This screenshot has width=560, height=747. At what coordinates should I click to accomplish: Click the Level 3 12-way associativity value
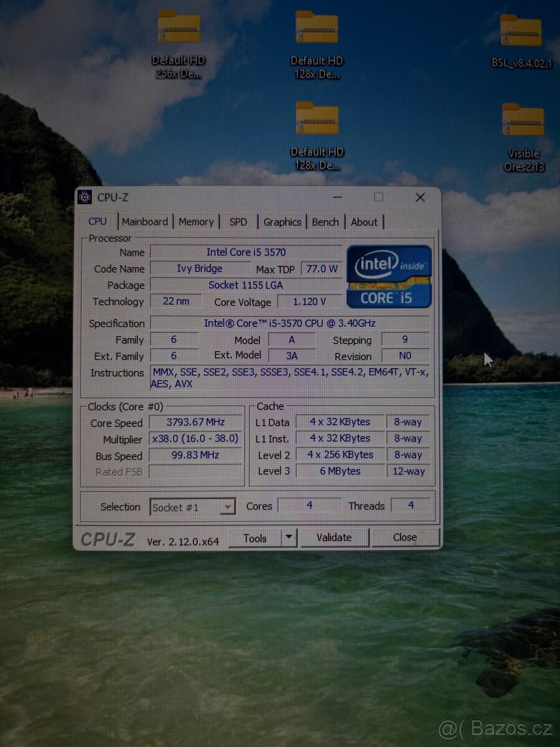point(408,471)
